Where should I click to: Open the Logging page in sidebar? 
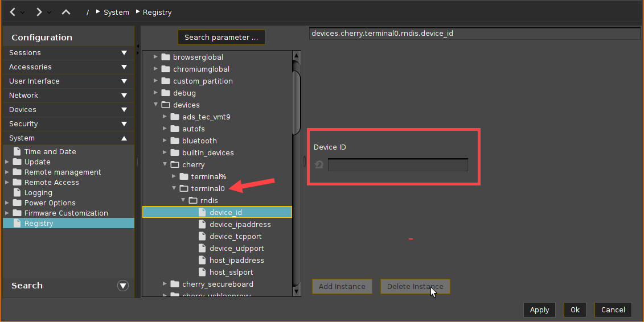[38, 193]
